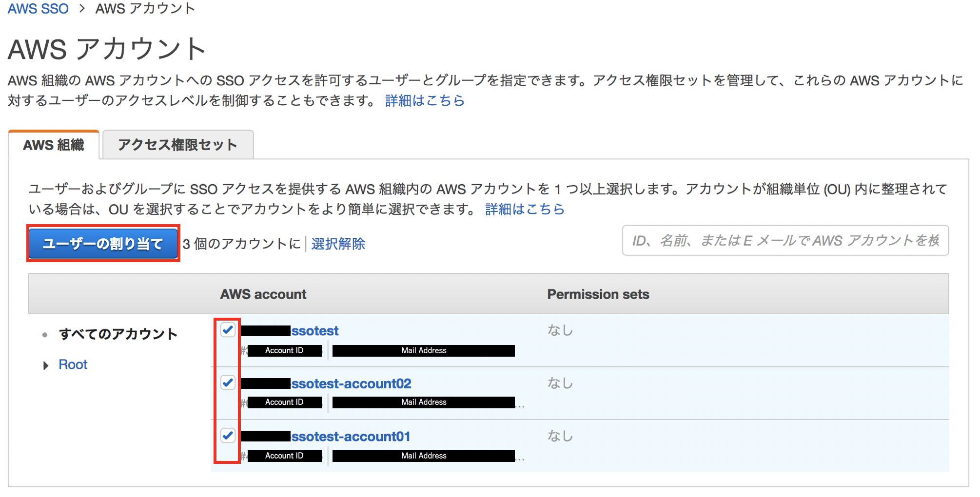
Task: Click the AWS account column header
Action: tap(263, 294)
